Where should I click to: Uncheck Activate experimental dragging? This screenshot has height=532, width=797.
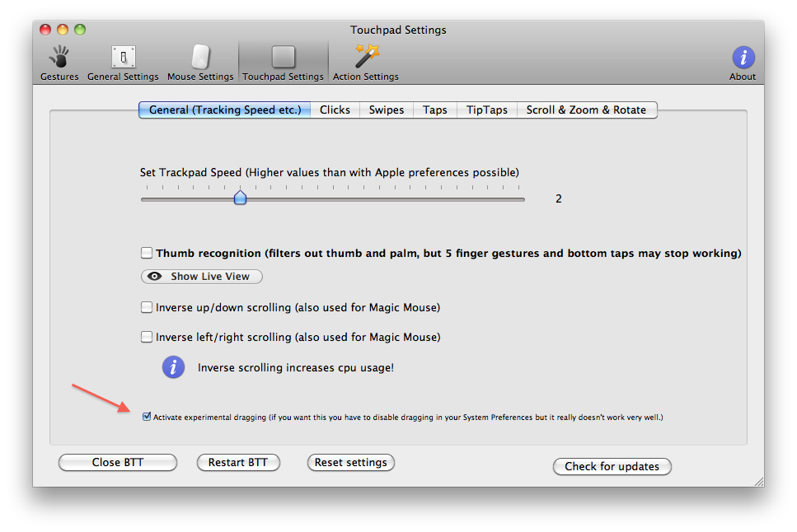[147, 418]
